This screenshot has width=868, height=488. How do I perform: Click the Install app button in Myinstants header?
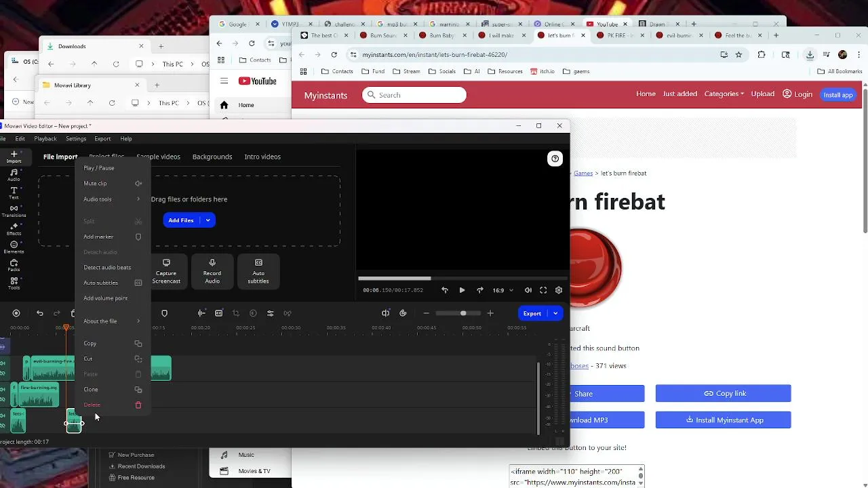(838, 95)
